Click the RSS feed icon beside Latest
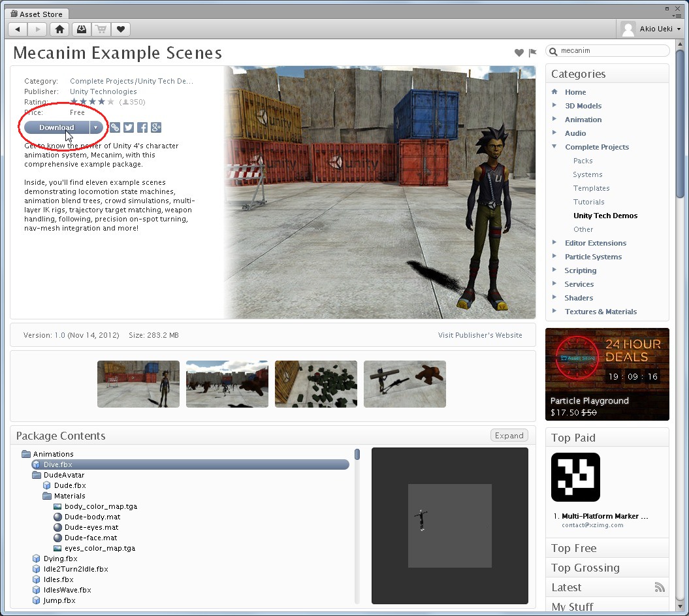Screen dimensions: 689x616 point(660,587)
